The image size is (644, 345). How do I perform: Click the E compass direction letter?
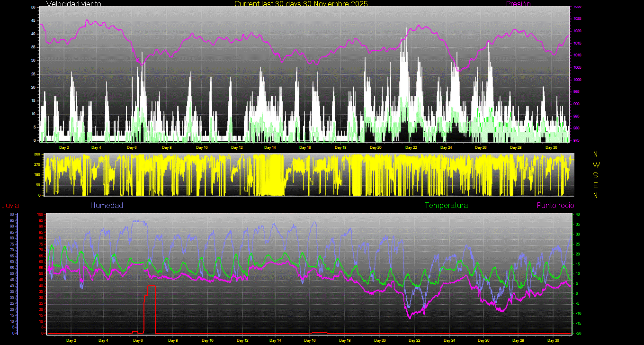pyautogui.click(x=596, y=185)
